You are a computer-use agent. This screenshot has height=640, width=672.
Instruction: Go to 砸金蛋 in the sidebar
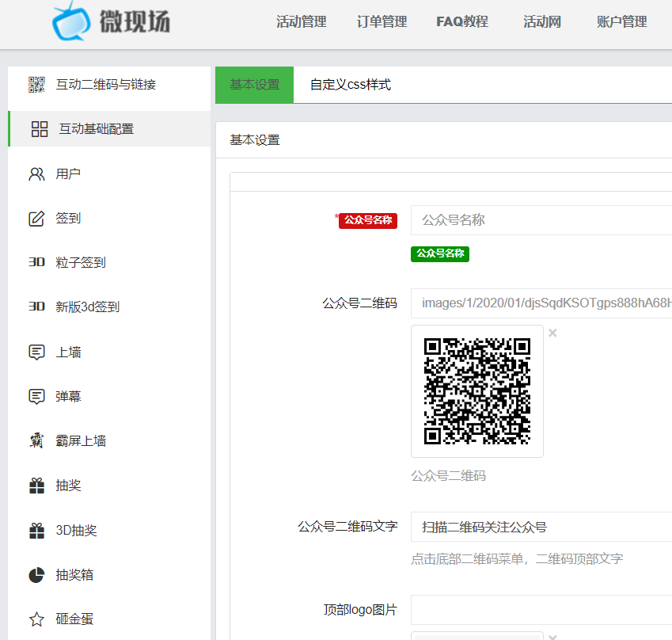pos(109,619)
